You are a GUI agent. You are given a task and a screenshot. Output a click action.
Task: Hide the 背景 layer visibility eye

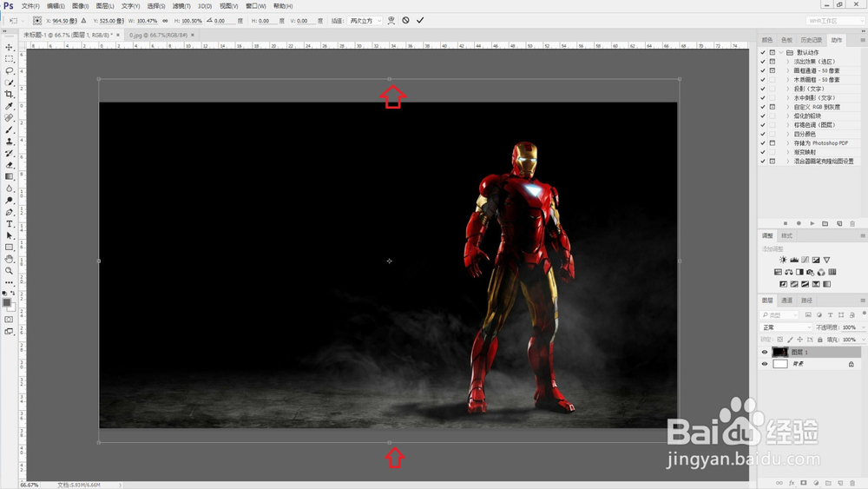pos(765,364)
